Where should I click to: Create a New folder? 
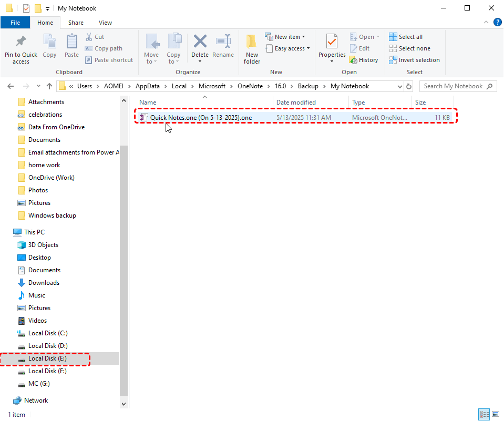click(252, 49)
